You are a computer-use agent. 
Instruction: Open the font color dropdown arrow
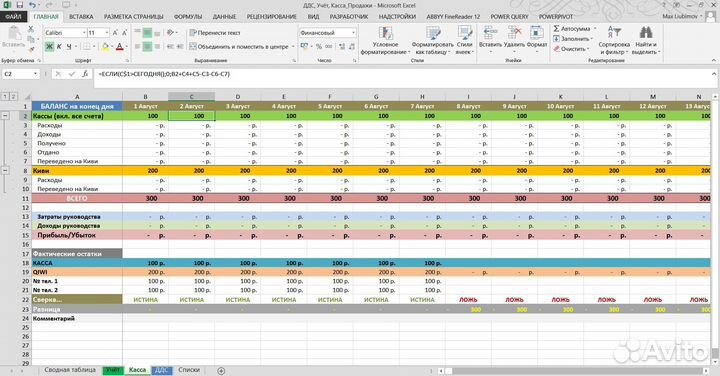[x=126, y=47]
